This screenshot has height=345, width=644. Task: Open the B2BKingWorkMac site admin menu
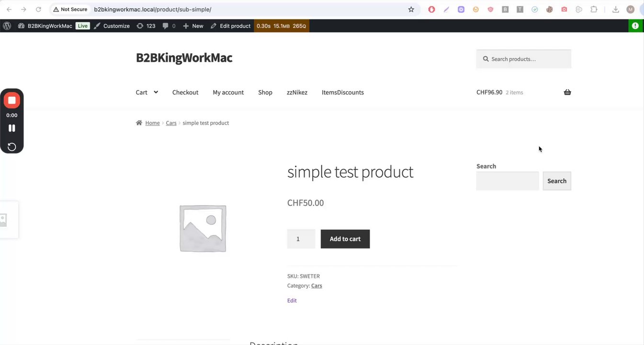pos(49,26)
